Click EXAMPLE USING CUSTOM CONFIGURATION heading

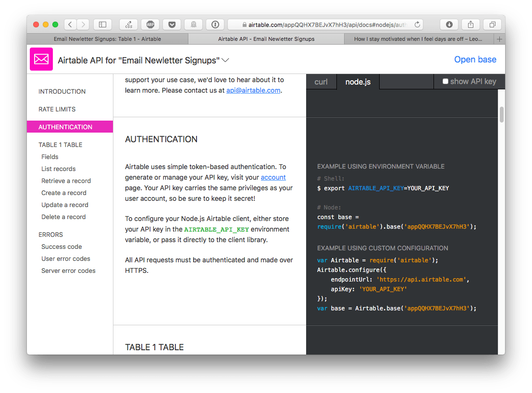click(383, 248)
